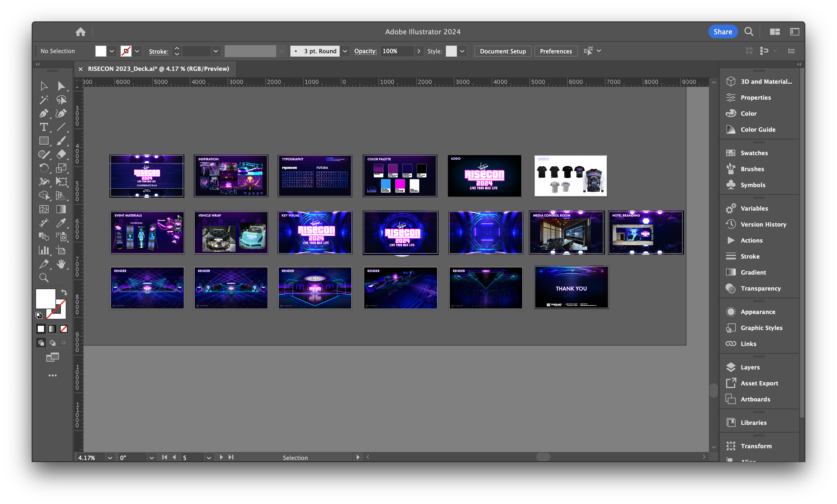Select the Line Segment tool
This screenshot has width=837, height=504.
tap(61, 127)
